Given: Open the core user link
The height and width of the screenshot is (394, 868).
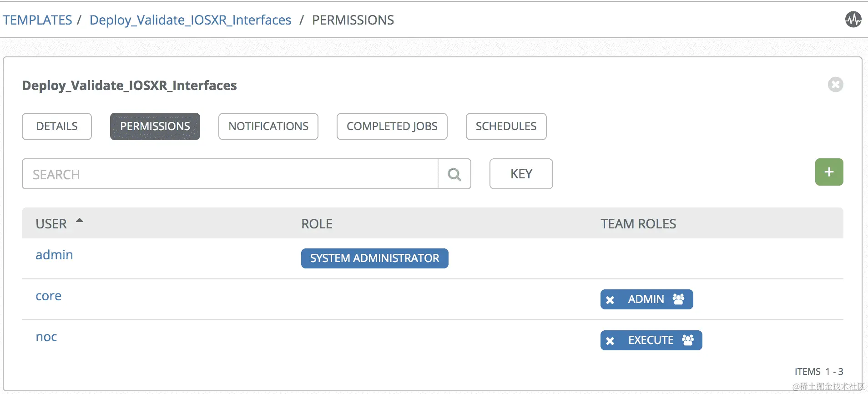Looking at the screenshot, I should tap(49, 296).
